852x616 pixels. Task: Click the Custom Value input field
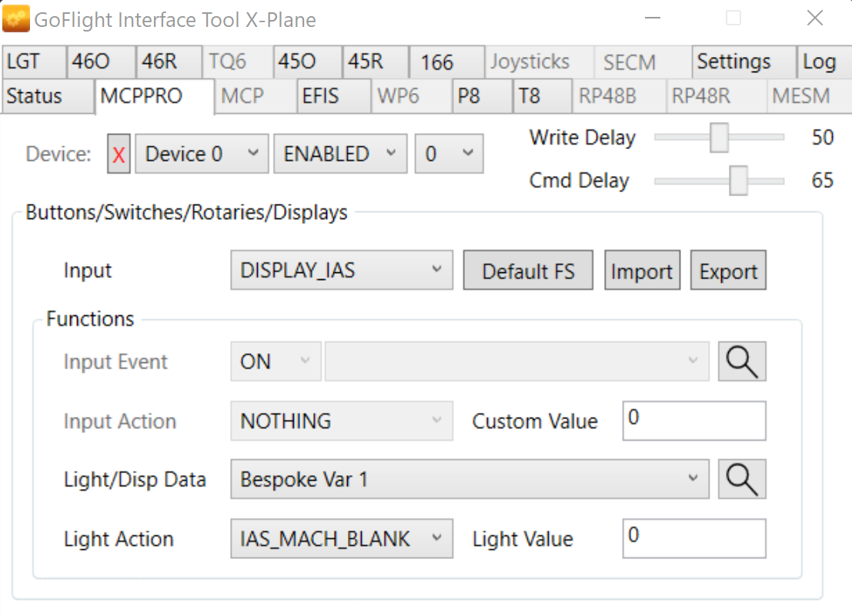point(694,421)
